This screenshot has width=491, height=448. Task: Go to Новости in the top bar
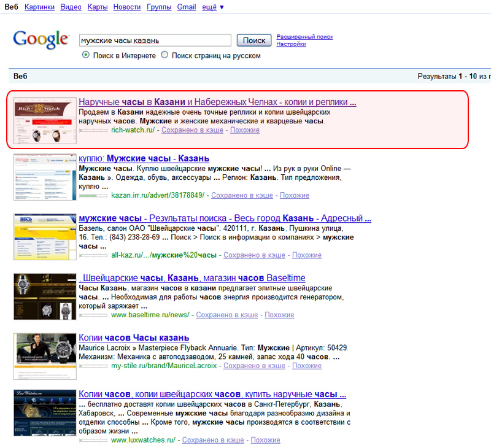click(127, 7)
